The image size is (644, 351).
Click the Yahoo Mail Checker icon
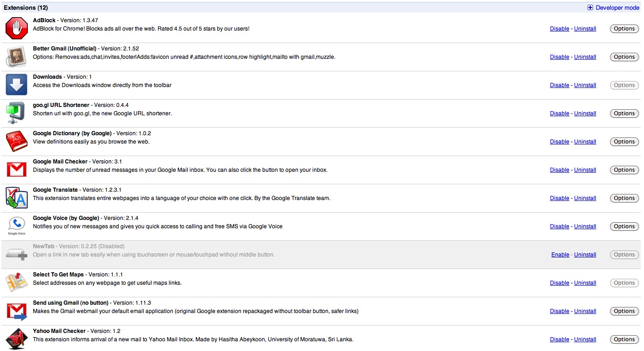tap(17, 339)
